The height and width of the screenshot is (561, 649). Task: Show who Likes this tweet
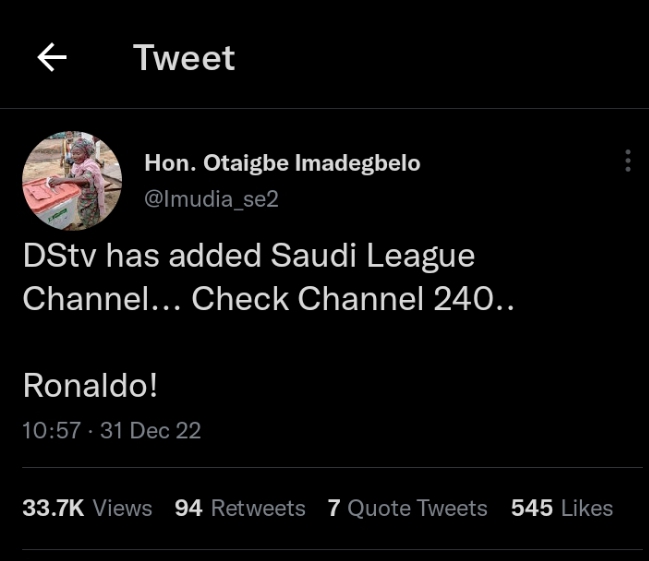tap(587, 508)
